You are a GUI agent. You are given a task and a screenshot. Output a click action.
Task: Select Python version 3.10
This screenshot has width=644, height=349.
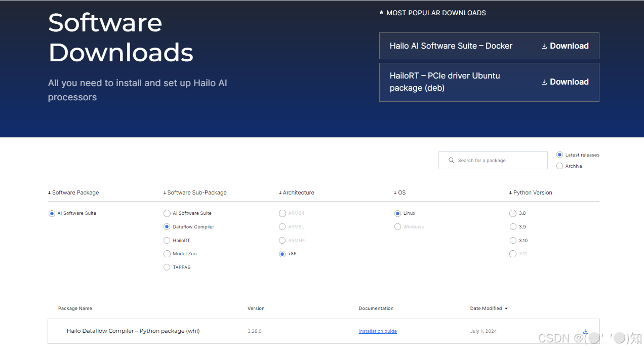(513, 241)
